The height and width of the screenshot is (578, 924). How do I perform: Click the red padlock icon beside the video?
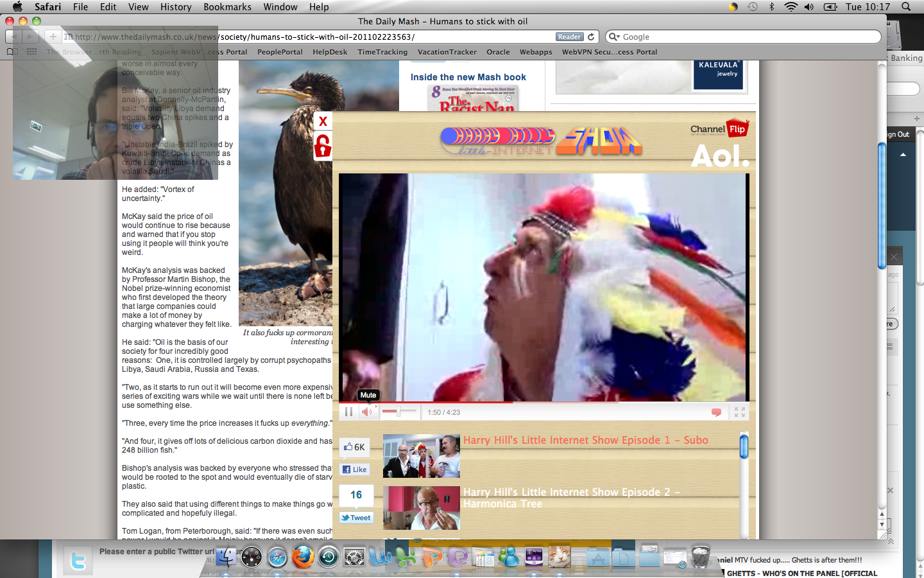pyautogui.click(x=323, y=146)
